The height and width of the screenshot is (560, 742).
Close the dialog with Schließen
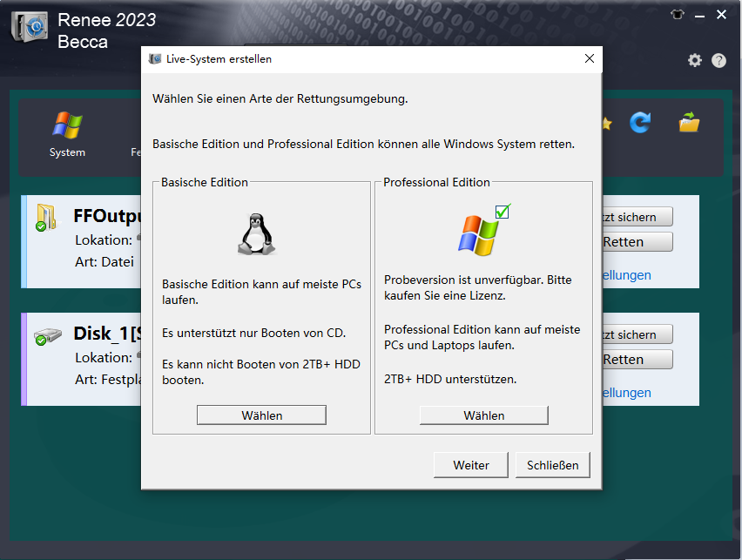[552, 464]
